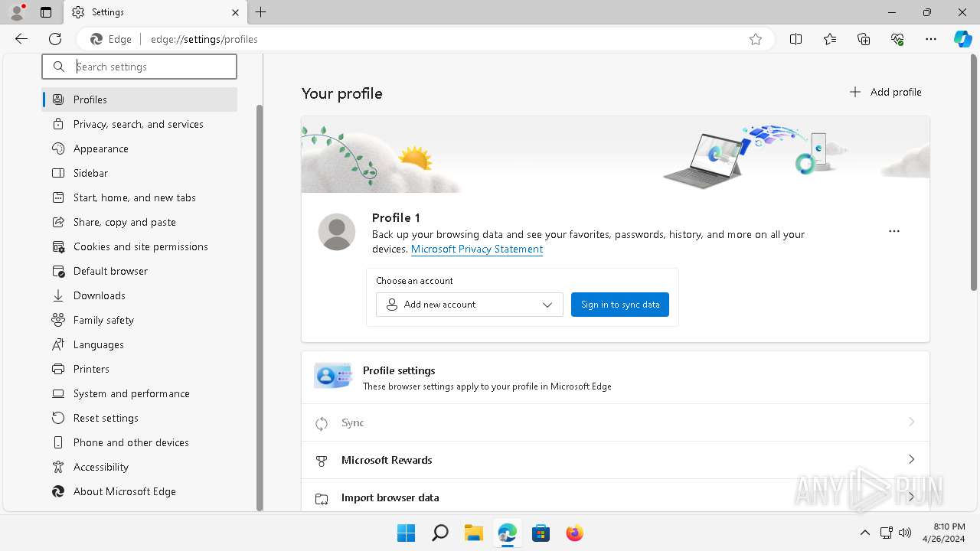Open the Microsoft Rewards row
This screenshot has width=980, height=551.
coord(616,460)
